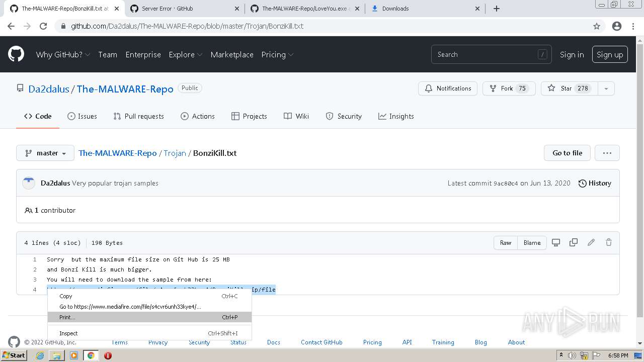Click Go to file button
Image resolution: width=644 pixels, height=362 pixels.
(567, 153)
